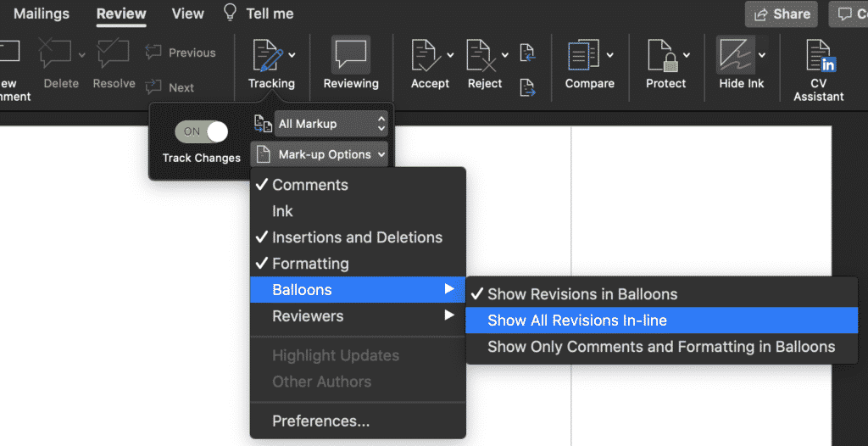
Task: Select Show Revisions in Balloons
Action: click(661, 293)
